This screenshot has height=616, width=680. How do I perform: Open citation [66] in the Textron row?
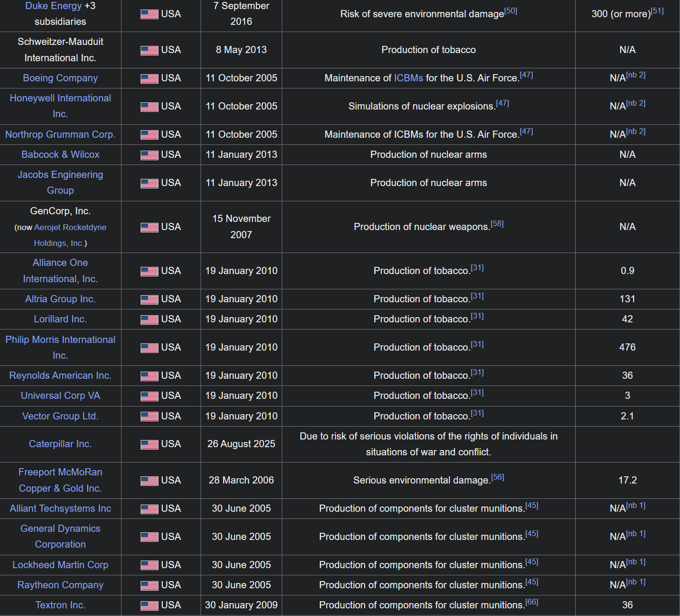pos(532,602)
